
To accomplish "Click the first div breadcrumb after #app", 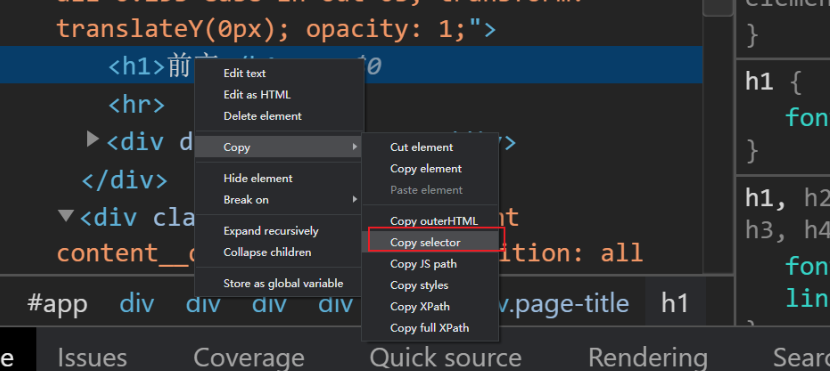I will point(137,304).
